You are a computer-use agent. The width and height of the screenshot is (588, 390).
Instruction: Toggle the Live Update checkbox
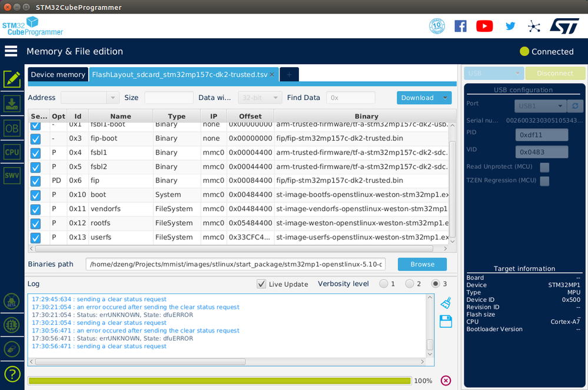pyautogui.click(x=261, y=284)
